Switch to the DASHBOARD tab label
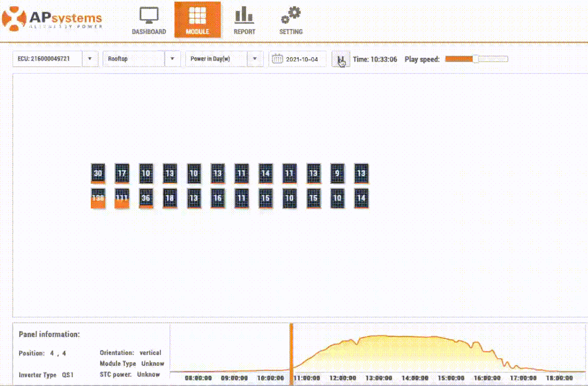This screenshot has width=588, height=386. coord(149,32)
